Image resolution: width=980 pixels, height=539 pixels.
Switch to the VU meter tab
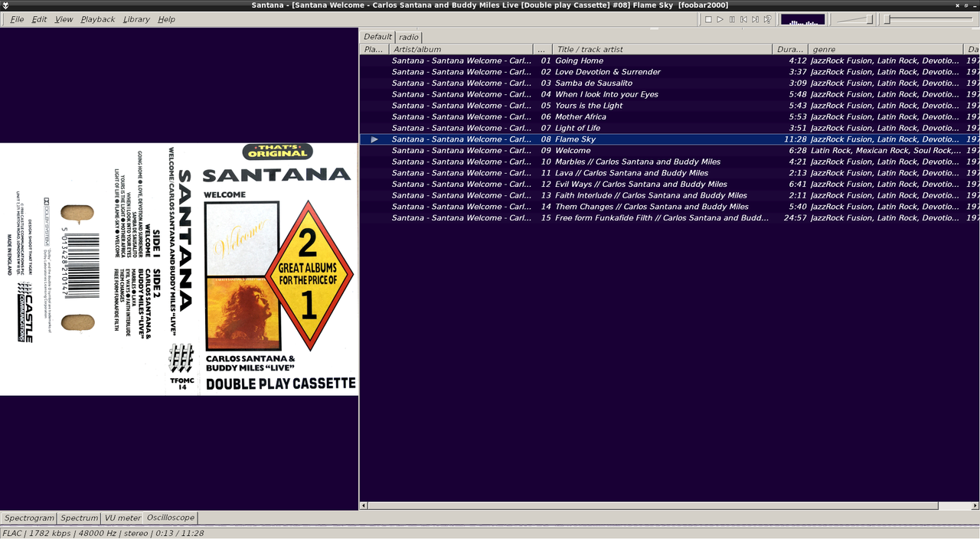tap(122, 518)
